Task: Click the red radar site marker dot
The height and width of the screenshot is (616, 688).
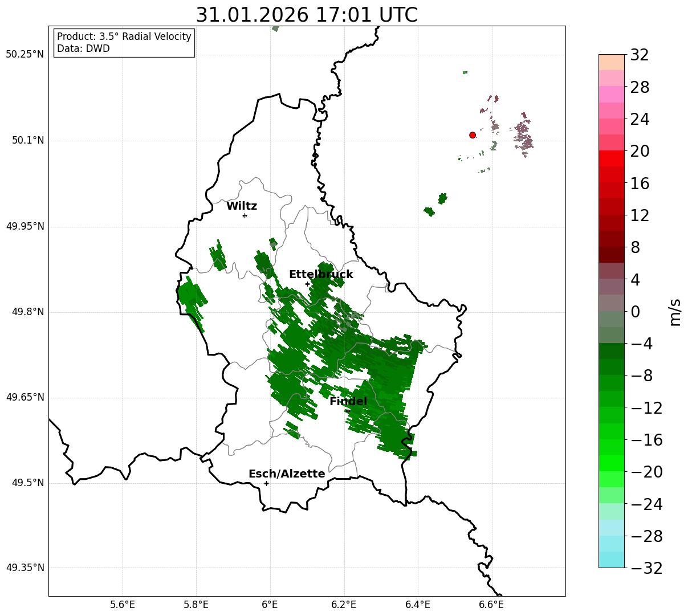Action: pyautogui.click(x=473, y=135)
